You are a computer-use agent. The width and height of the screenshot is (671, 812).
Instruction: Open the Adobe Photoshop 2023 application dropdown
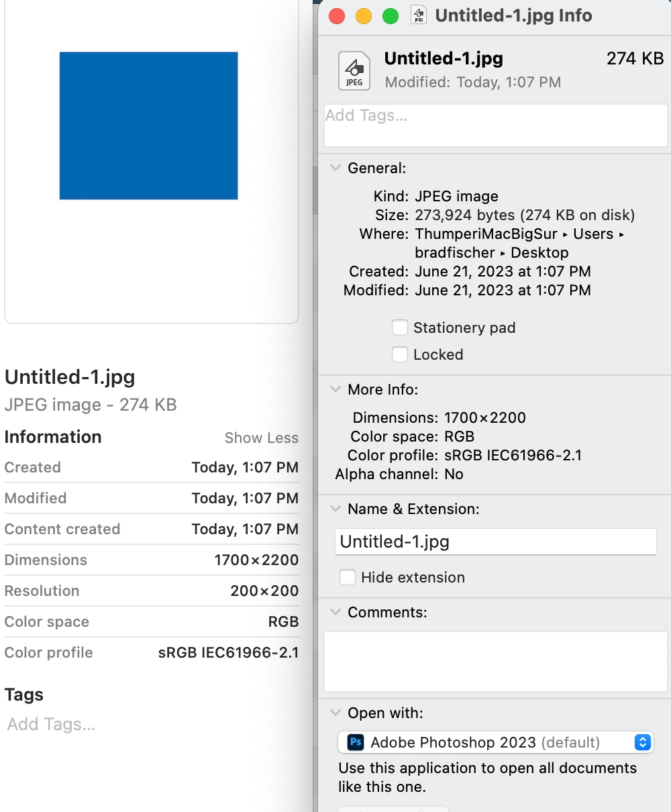click(495, 742)
